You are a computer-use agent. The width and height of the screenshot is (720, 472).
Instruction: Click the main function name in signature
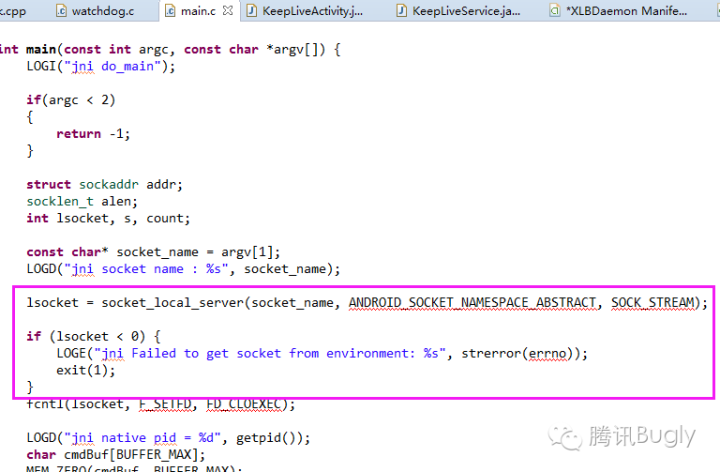coord(39,49)
